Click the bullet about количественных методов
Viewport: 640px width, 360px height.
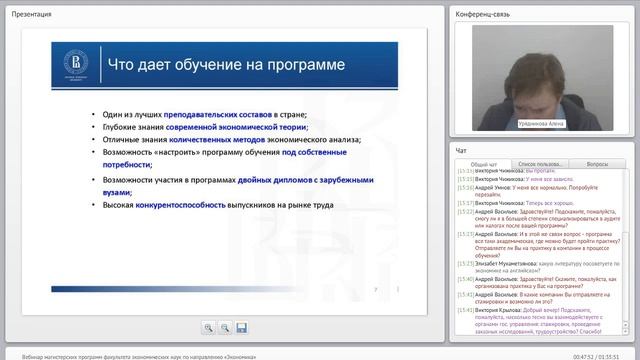coord(231,140)
